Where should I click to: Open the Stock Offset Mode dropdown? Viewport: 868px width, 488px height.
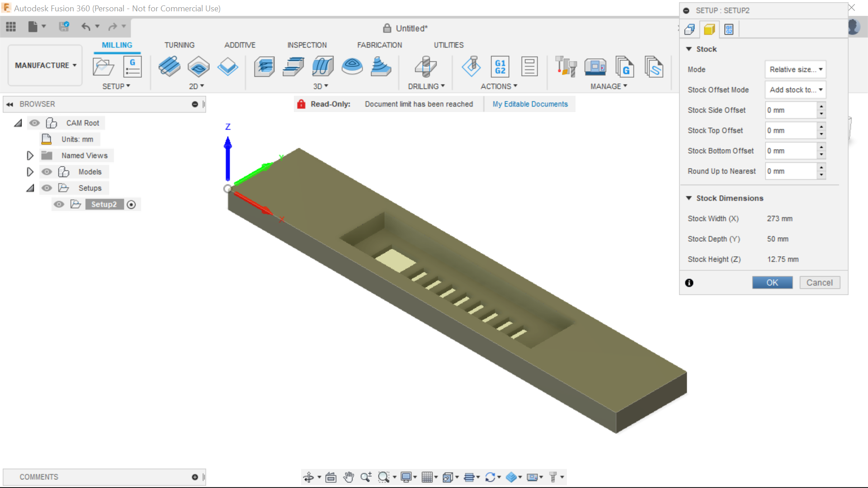pyautogui.click(x=795, y=90)
